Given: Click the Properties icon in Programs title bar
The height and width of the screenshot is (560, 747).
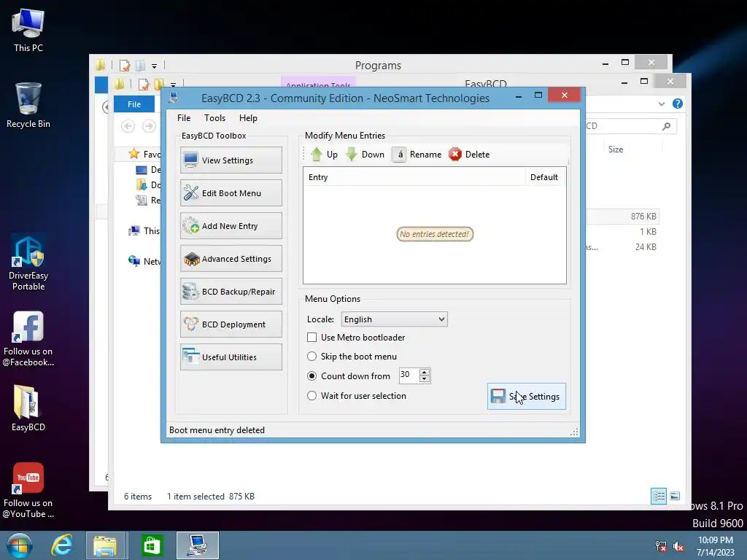Looking at the screenshot, I should click(125, 66).
